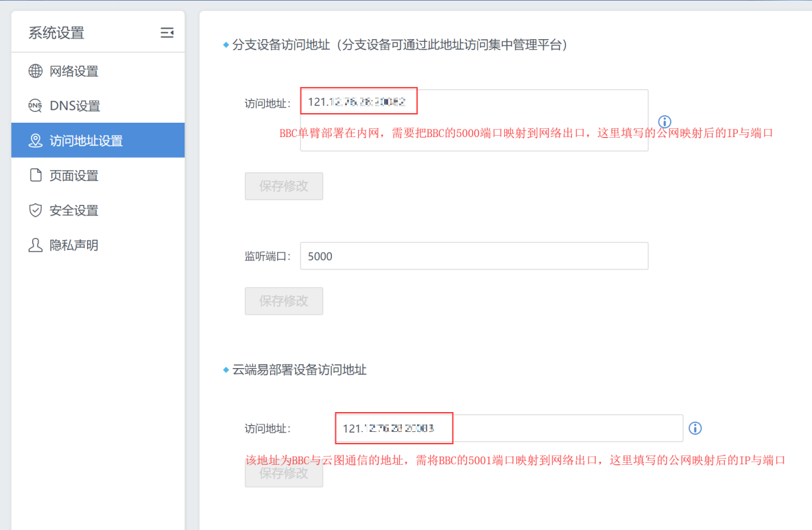Click the DNS icon in the sidebar

point(35,106)
